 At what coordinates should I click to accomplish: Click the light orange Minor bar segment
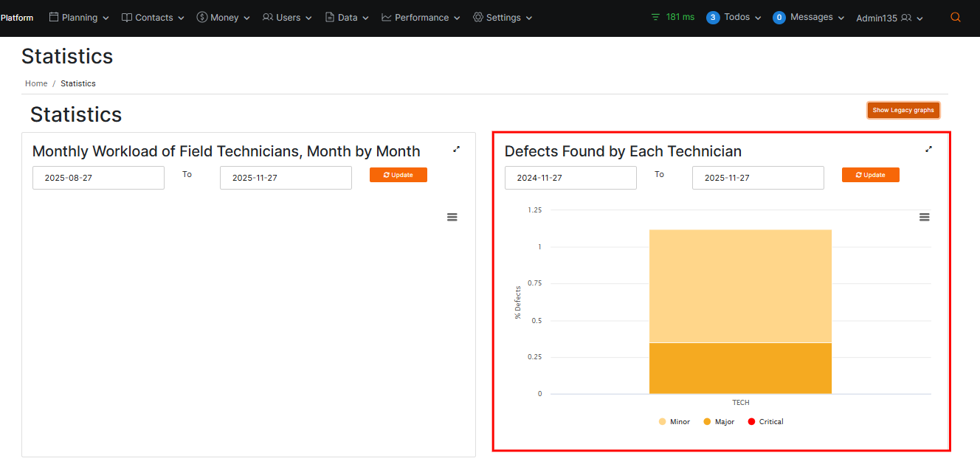(740, 285)
